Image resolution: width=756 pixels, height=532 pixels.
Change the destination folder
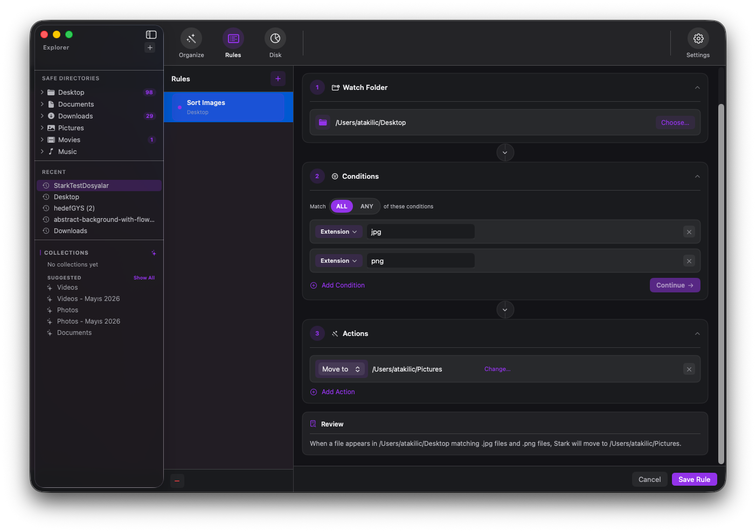tap(497, 369)
